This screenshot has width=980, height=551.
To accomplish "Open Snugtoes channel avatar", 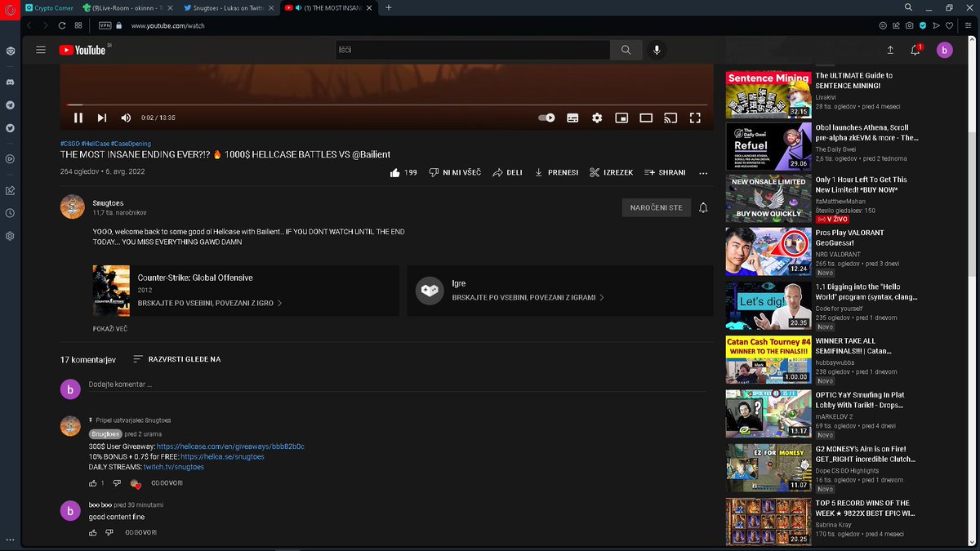I will (73, 207).
